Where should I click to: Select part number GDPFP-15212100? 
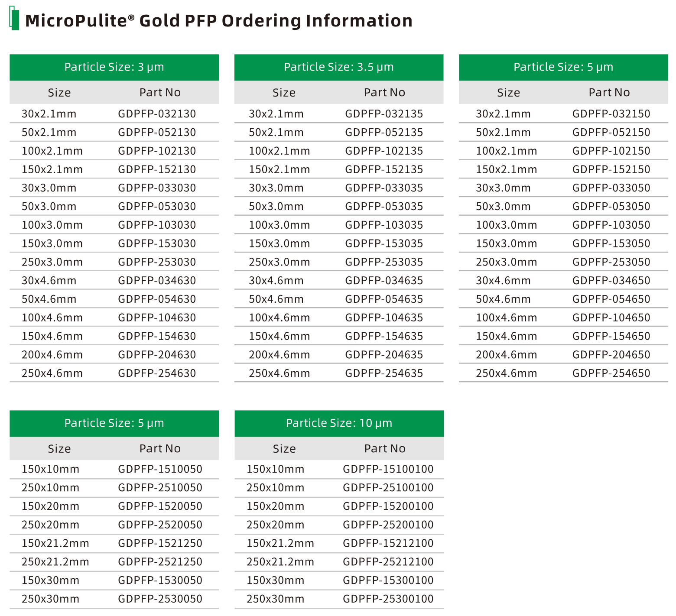388,543
